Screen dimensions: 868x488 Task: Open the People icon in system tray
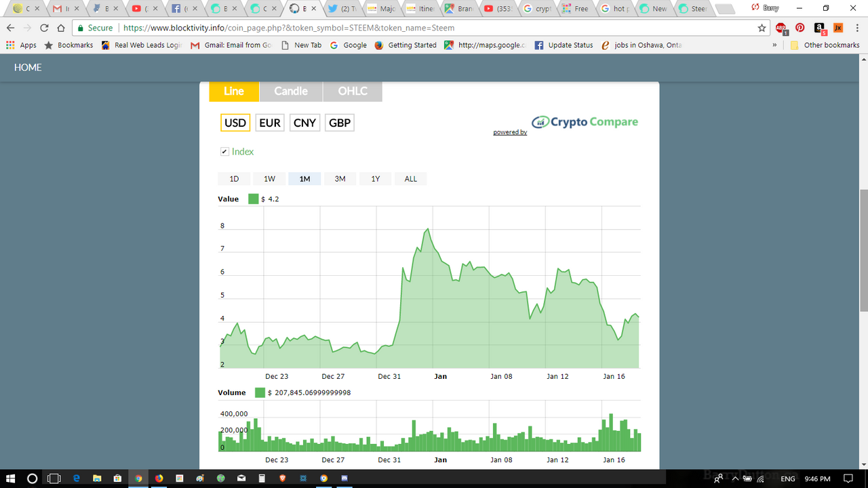click(718, 479)
